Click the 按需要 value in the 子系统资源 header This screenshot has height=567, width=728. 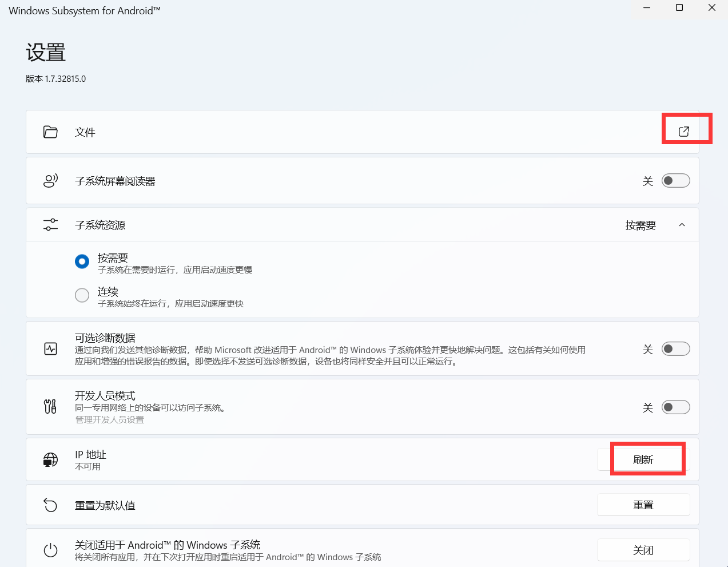641,225
